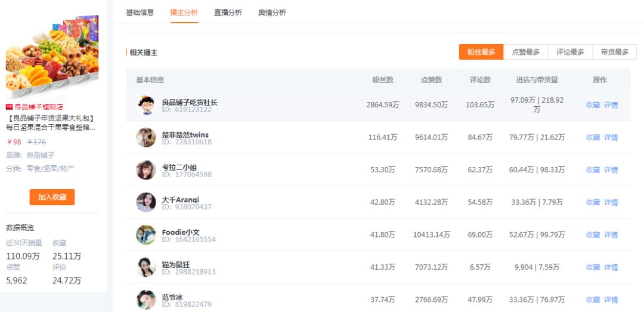The width and height of the screenshot is (644, 312).
Task: Click 详情 for 楚菲楚然twins
Action: [x=611, y=138]
